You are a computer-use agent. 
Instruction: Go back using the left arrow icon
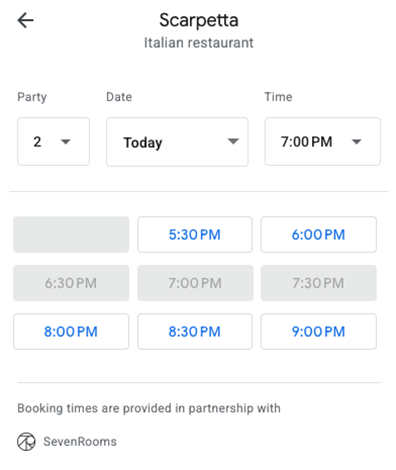[x=25, y=21]
